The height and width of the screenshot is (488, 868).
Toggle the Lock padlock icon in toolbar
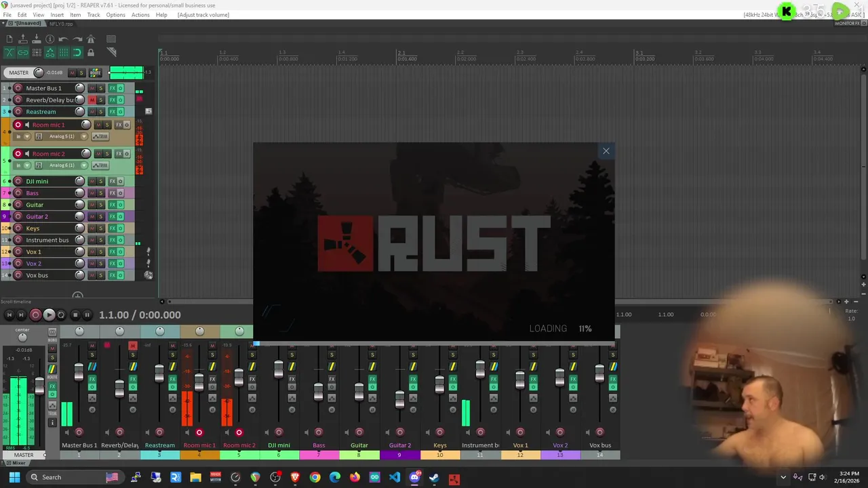coord(91,52)
